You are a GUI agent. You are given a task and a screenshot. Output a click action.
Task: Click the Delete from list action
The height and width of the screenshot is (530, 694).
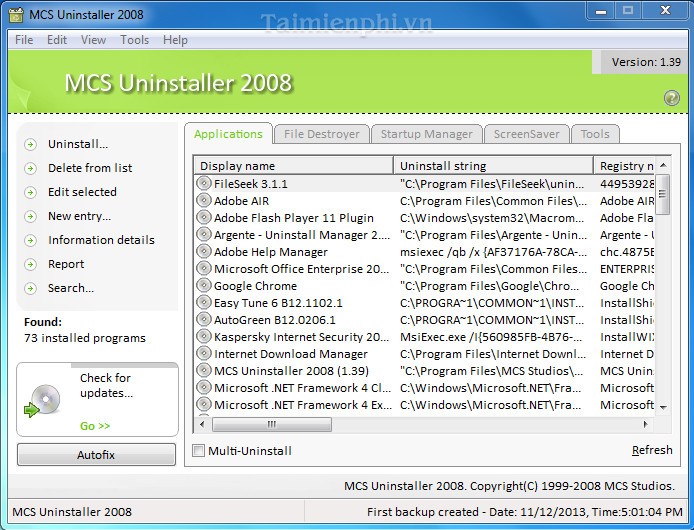point(90,168)
